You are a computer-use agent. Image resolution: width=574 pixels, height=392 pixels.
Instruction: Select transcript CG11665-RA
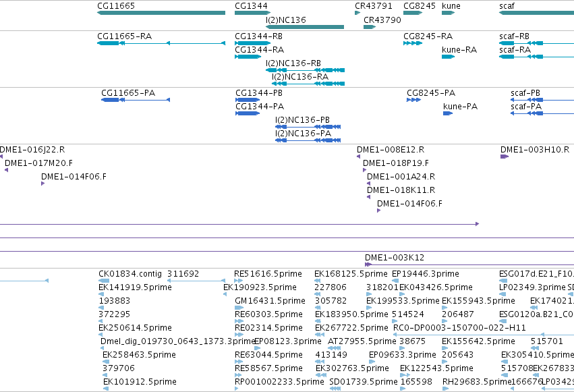pyautogui.click(x=161, y=43)
